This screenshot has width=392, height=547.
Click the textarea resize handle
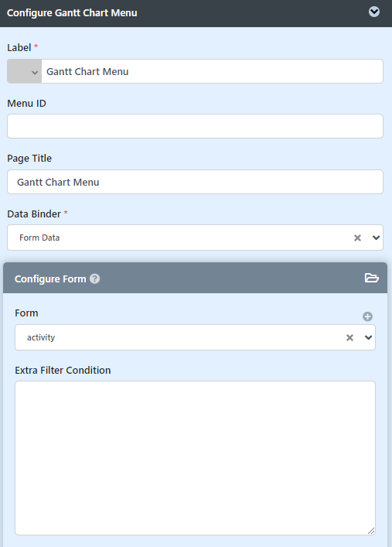pyautogui.click(x=371, y=531)
